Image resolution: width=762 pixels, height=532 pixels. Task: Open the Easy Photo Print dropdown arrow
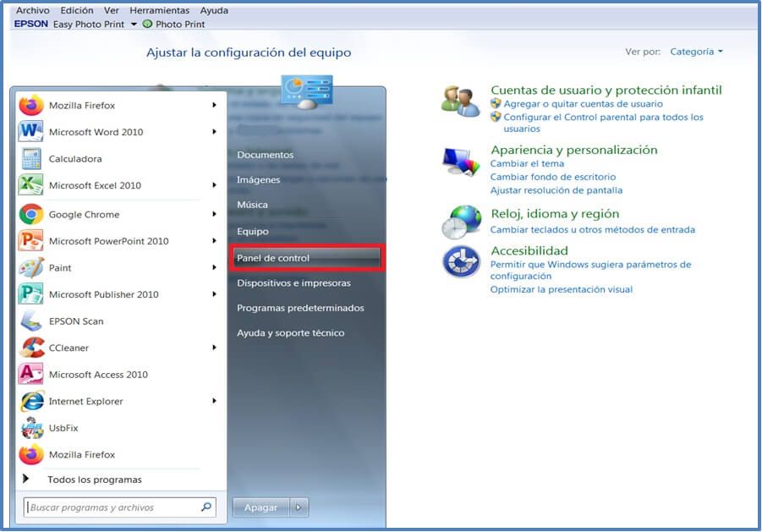134,24
